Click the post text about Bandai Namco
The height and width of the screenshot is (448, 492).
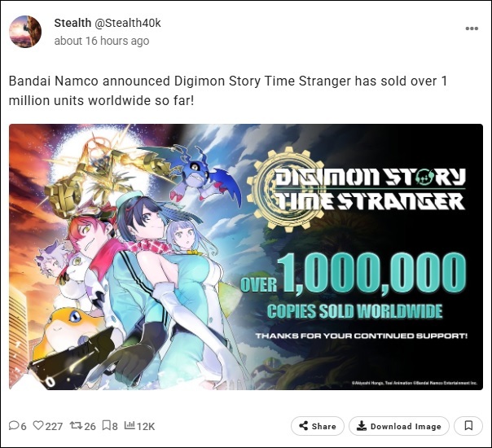point(228,90)
